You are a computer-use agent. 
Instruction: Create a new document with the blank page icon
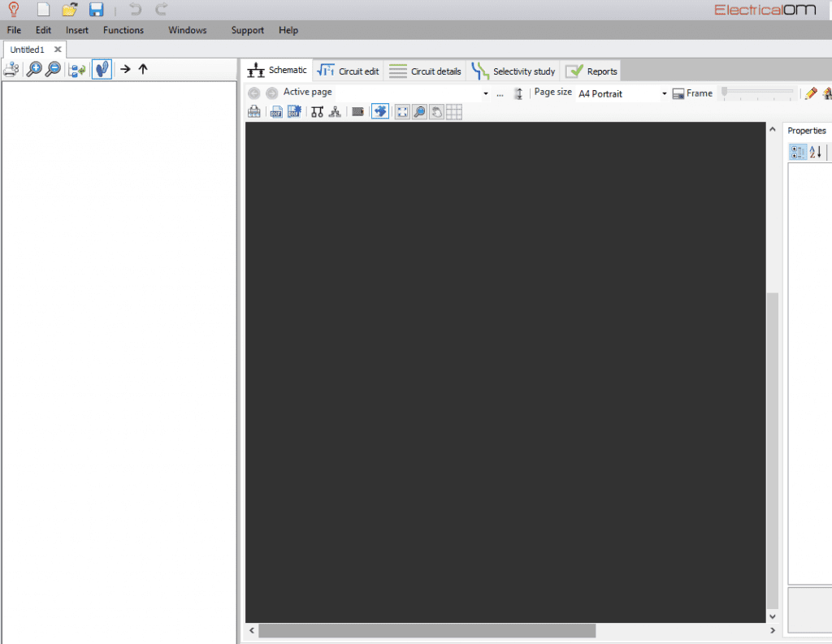click(44, 10)
